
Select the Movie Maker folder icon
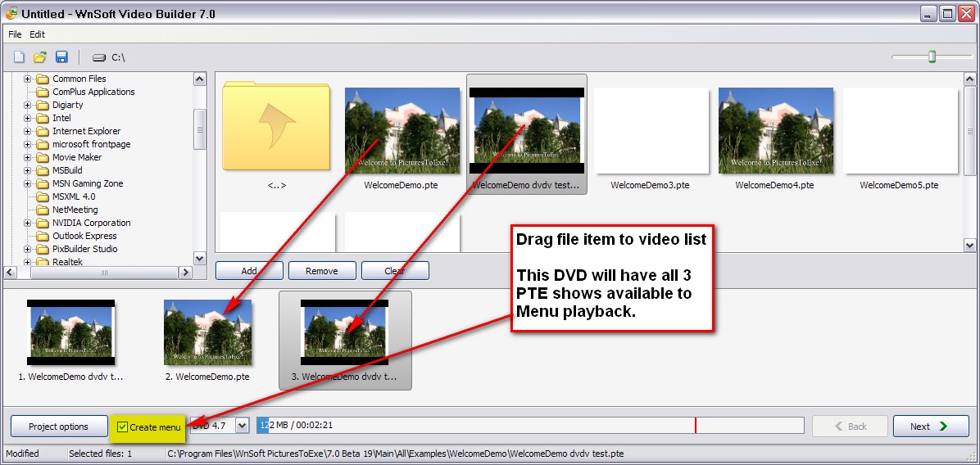click(x=43, y=157)
